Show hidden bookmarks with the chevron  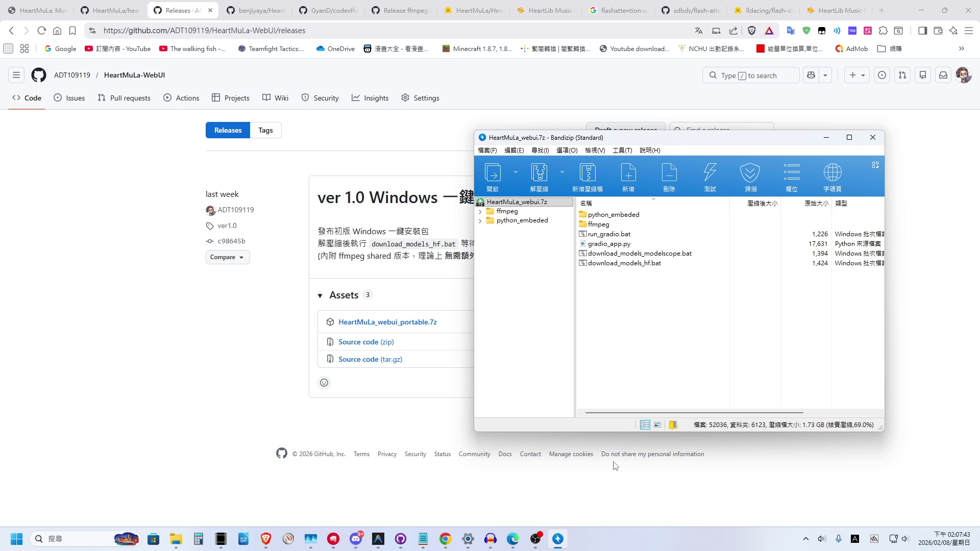(x=962, y=48)
